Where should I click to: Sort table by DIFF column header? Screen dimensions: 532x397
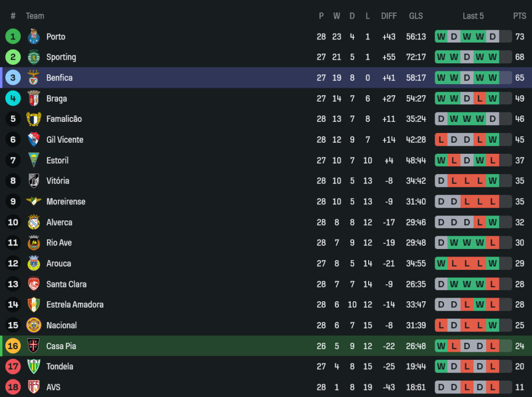pos(389,16)
